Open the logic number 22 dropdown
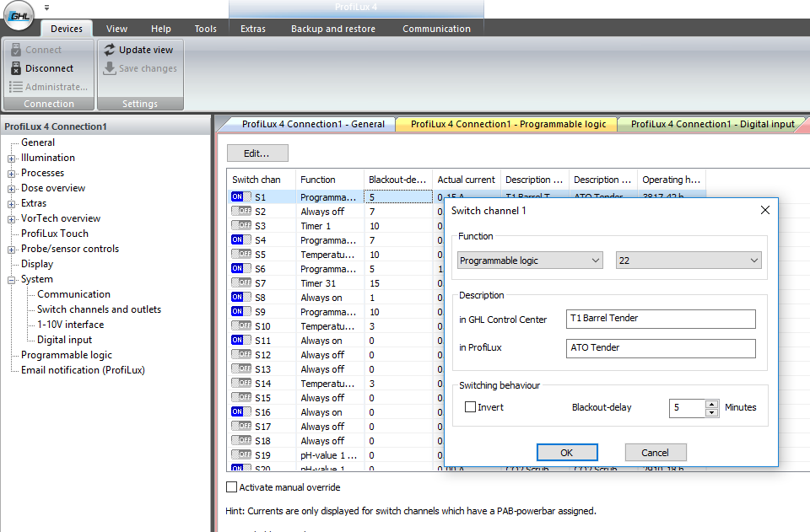This screenshot has height=532, width=810. [x=688, y=260]
